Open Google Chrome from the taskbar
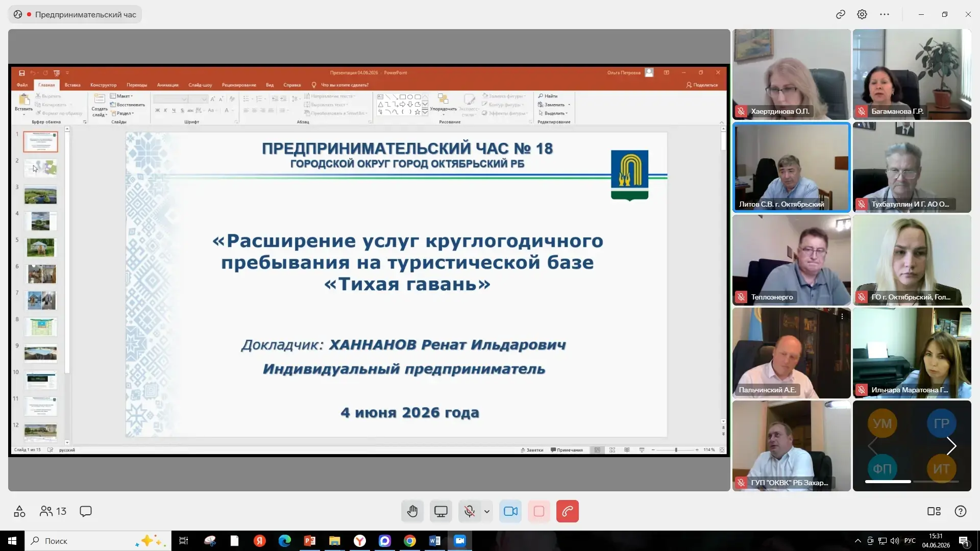The width and height of the screenshot is (980, 551). click(410, 541)
